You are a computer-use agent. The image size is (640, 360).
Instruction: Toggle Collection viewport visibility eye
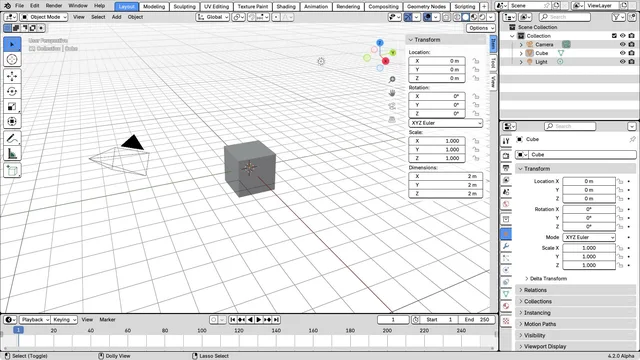point(622,36)
